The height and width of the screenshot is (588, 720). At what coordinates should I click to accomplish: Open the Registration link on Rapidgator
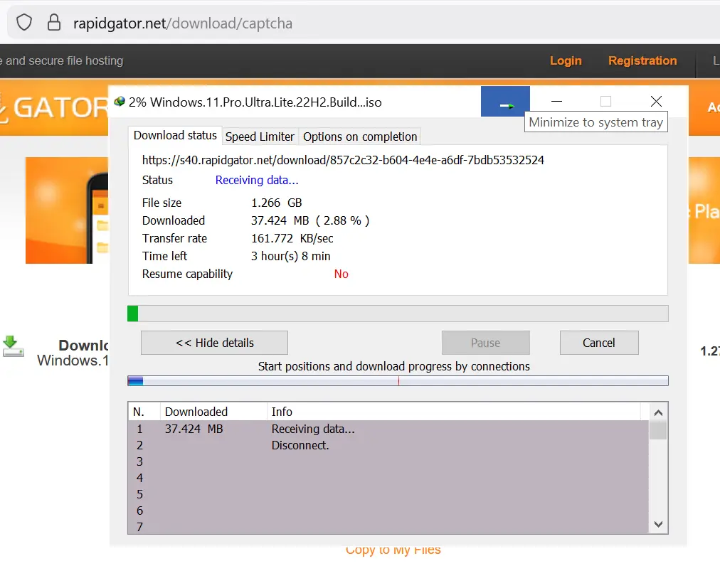point(642,60)
